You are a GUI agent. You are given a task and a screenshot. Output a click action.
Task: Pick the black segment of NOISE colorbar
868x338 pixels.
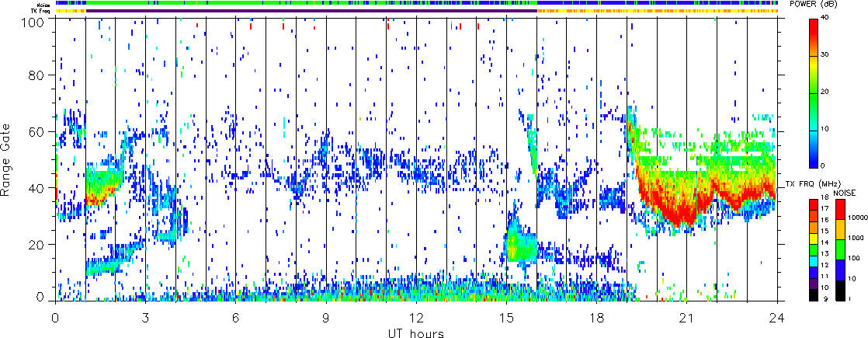[x=840, y=291]
